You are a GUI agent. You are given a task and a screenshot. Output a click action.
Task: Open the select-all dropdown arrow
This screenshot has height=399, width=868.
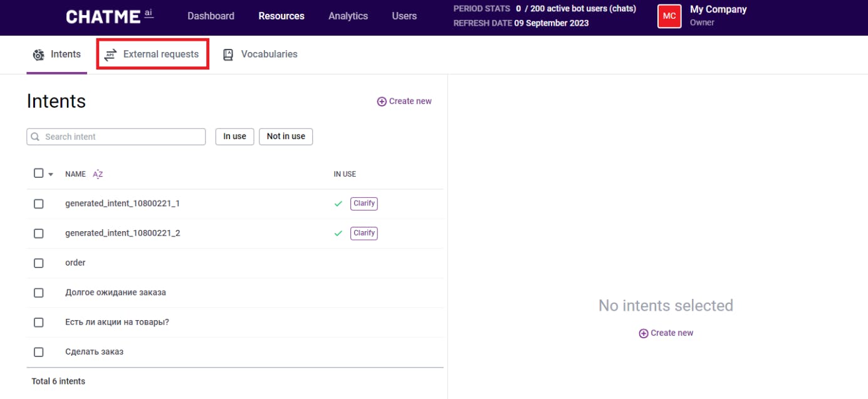click(51, 174)
